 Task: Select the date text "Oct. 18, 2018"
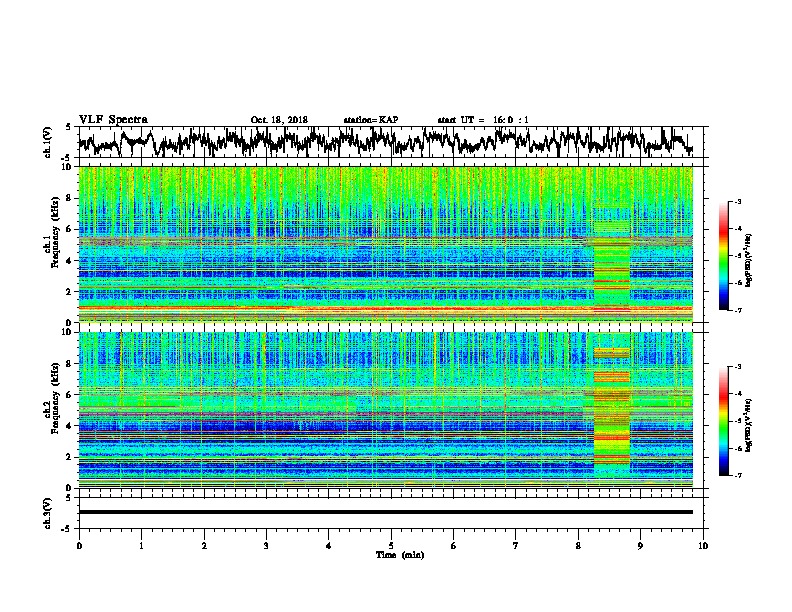pos(279,120)
